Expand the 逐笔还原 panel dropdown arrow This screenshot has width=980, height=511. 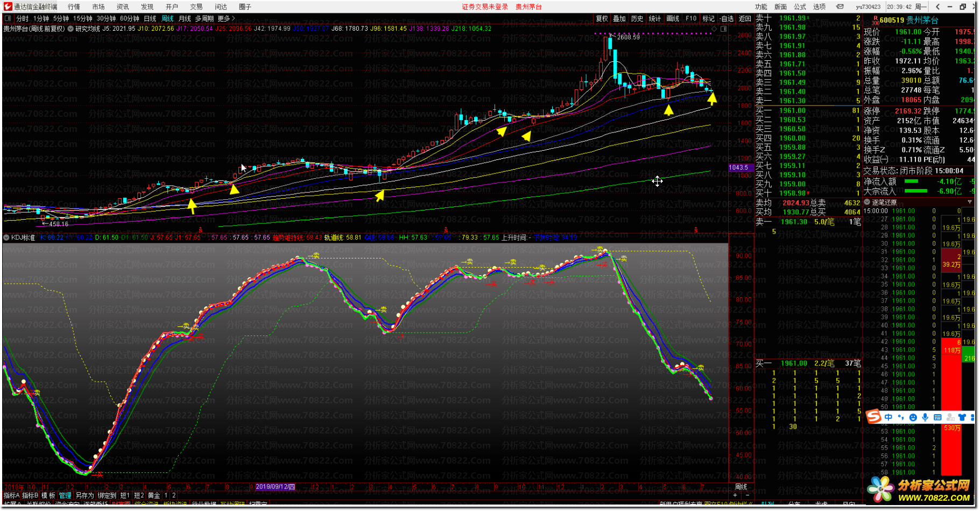(x=970, y=202)
